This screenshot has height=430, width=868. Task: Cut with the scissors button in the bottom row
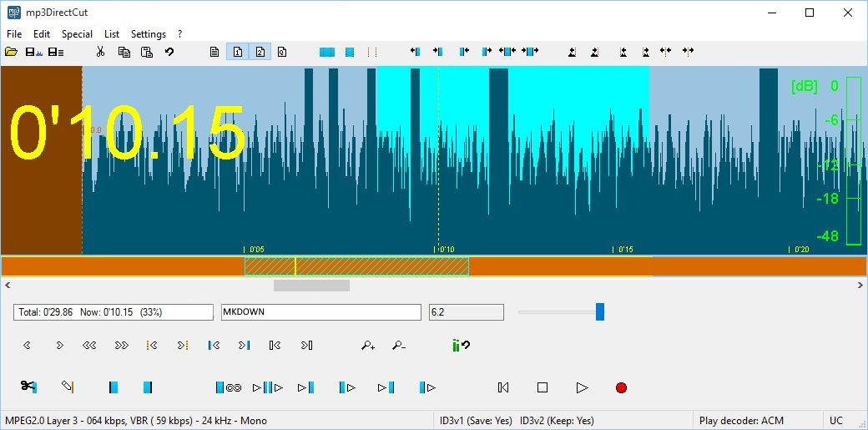pyautogui.click(x=28, y=387)
